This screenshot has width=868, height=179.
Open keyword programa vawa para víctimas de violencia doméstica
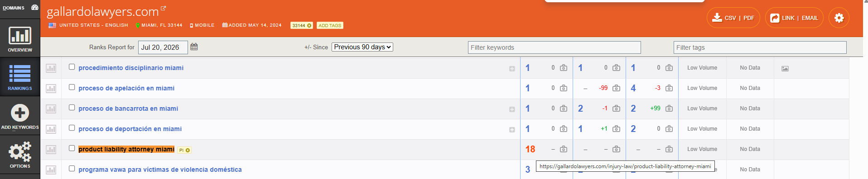point(160,170)
